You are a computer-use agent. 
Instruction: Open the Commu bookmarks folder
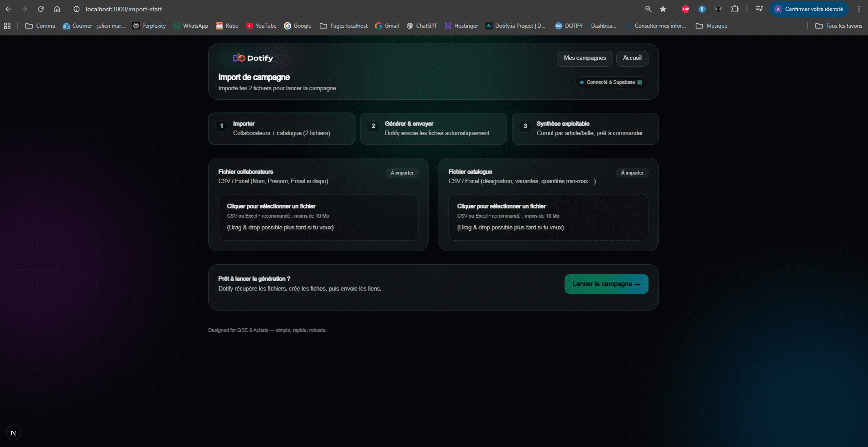click(40, 26)
